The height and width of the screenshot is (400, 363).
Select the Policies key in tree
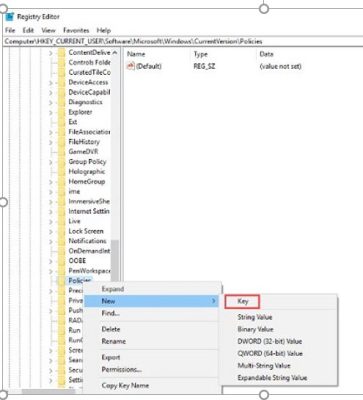[x=80, y=280]
